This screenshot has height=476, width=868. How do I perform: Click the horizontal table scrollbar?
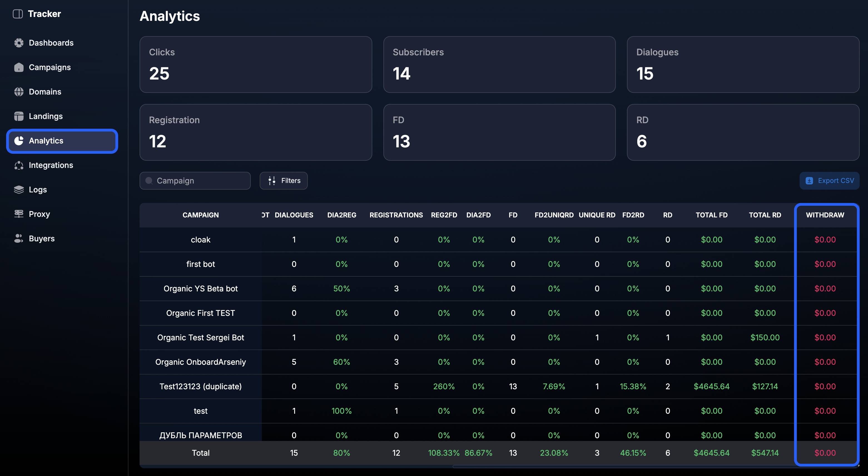655,467
